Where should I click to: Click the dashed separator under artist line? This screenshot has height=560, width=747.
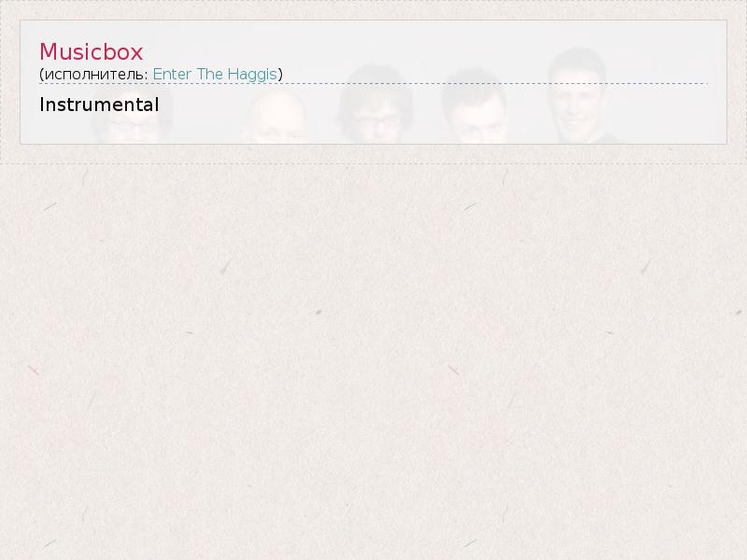[x=373, y=83]
